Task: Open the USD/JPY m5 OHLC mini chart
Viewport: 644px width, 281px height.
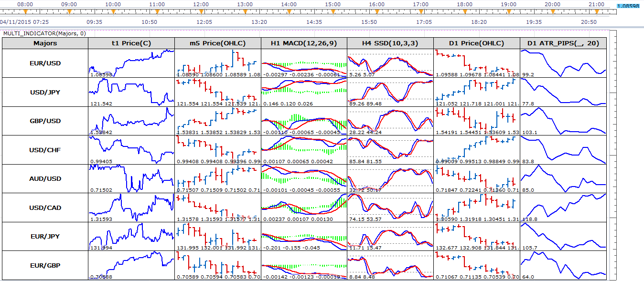Action: (218, 92)
